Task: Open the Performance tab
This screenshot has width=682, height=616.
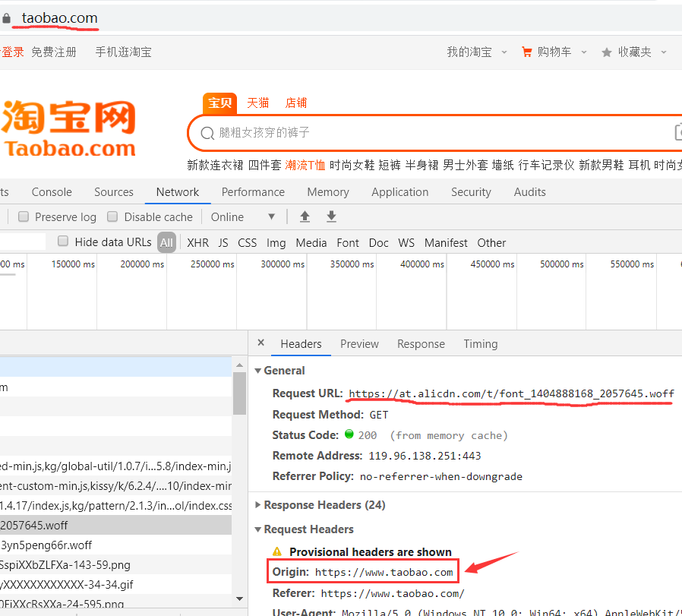Action: tap(253, 192)
